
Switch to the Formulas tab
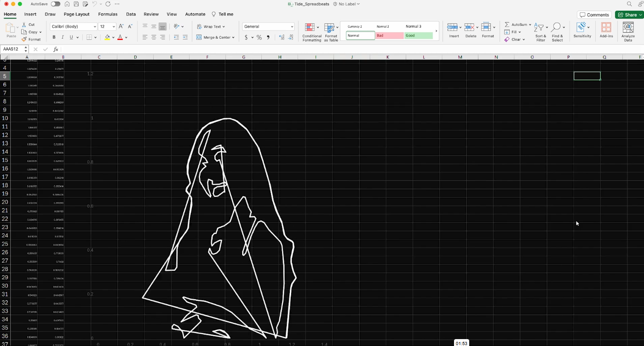(x=108, y=14)
